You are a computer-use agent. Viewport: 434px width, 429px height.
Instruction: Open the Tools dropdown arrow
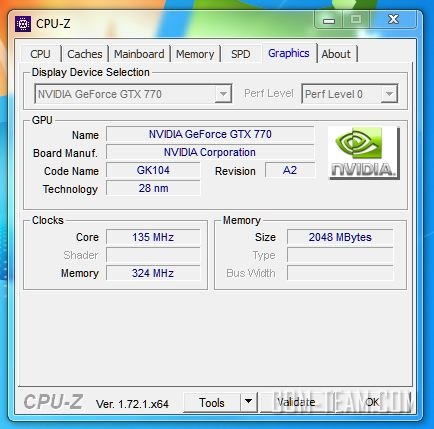pos(248,402)
